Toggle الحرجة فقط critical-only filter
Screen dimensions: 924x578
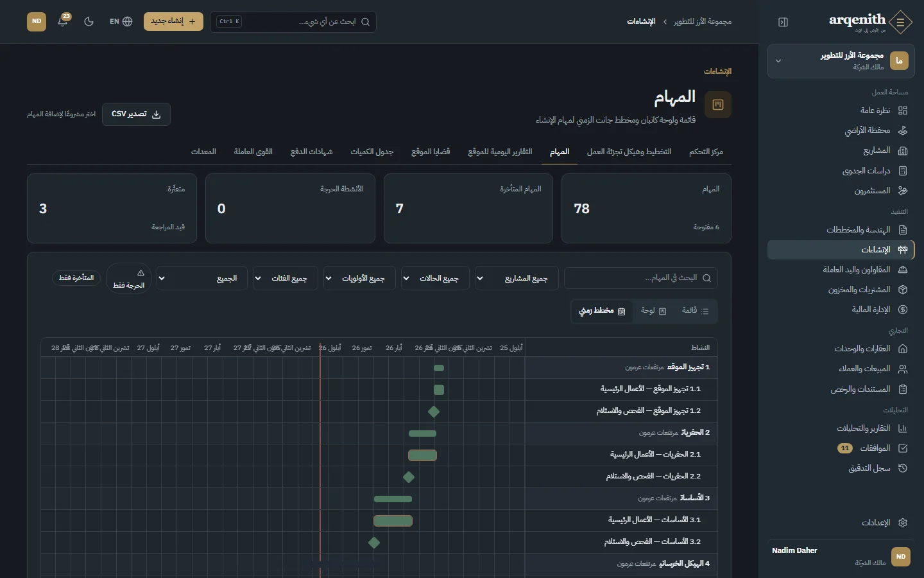click(x=128, y=278)
